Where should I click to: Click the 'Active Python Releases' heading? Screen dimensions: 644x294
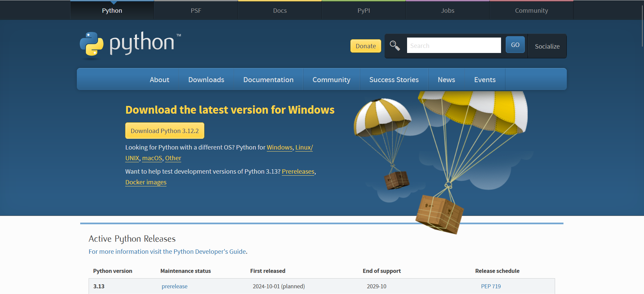(x=132, y=239)
